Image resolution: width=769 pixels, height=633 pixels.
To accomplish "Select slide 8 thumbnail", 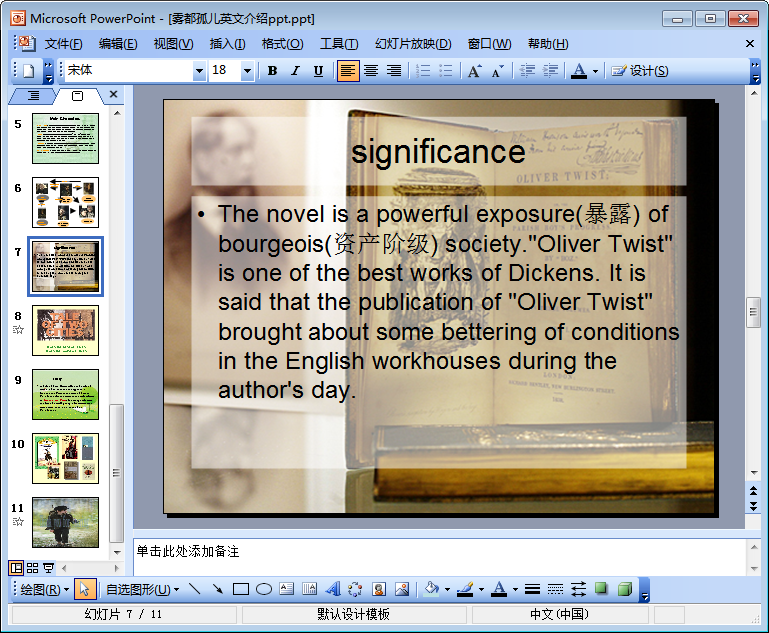I will 65,330.
